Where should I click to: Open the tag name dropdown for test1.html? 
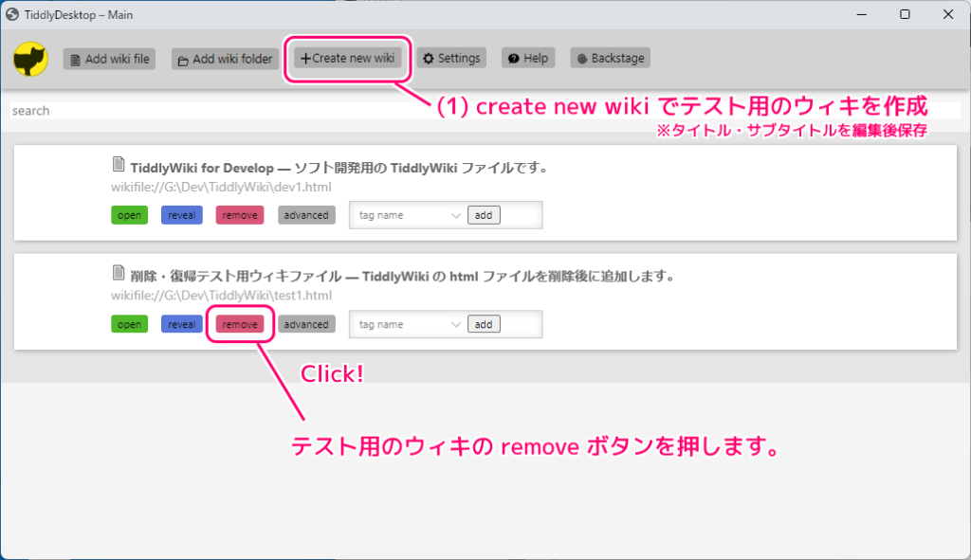tap(407, 323)
